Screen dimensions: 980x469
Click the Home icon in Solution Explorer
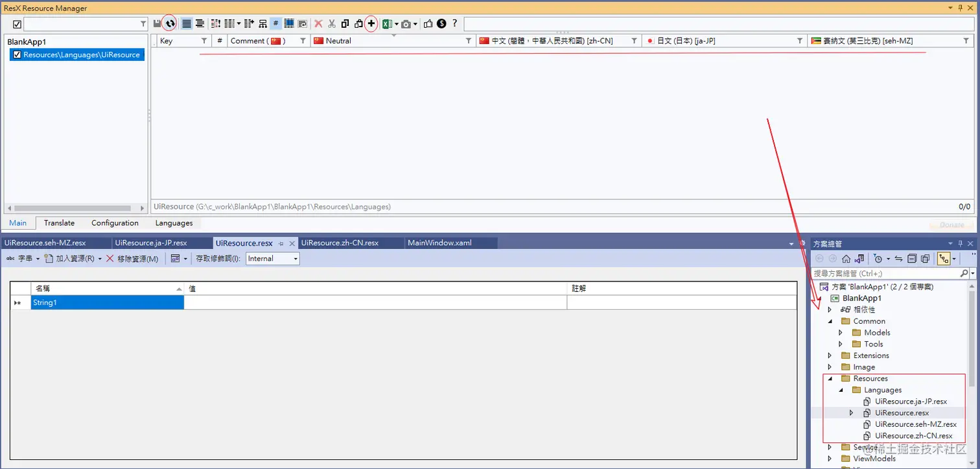point(846,258)
